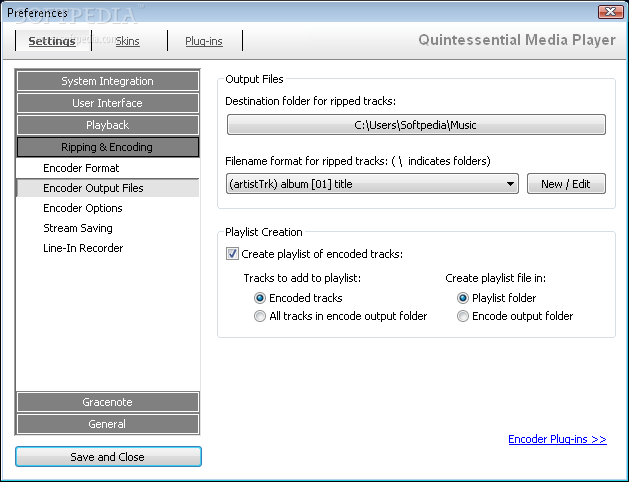Expand the General section
Image resolution: width=629 pixels, height=482 pixels.
108,424
